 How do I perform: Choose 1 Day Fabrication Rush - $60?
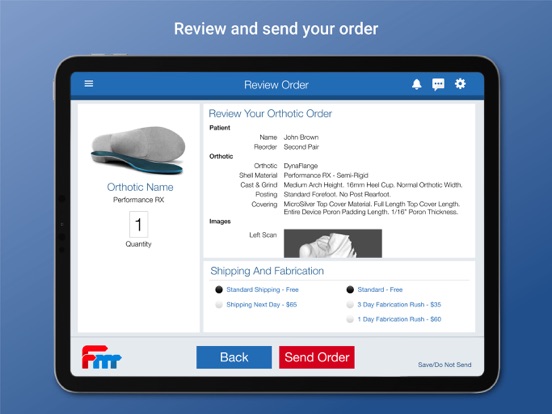click(394, 319)
